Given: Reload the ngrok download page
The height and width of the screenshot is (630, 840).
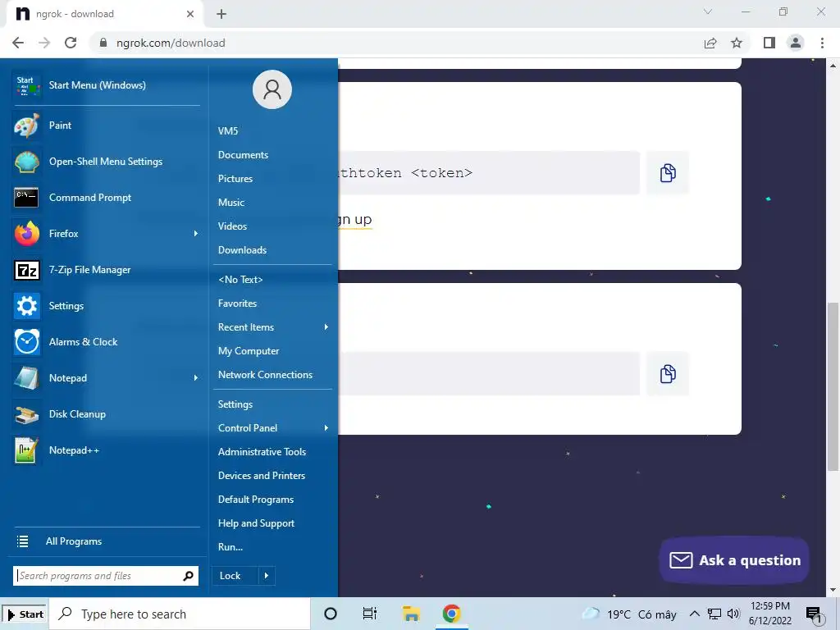Looking at the screenshot, I should pos(71,43).
